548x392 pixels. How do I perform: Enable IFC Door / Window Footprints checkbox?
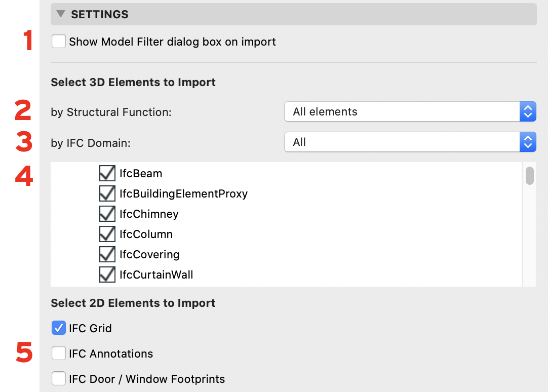click(58, 379)
